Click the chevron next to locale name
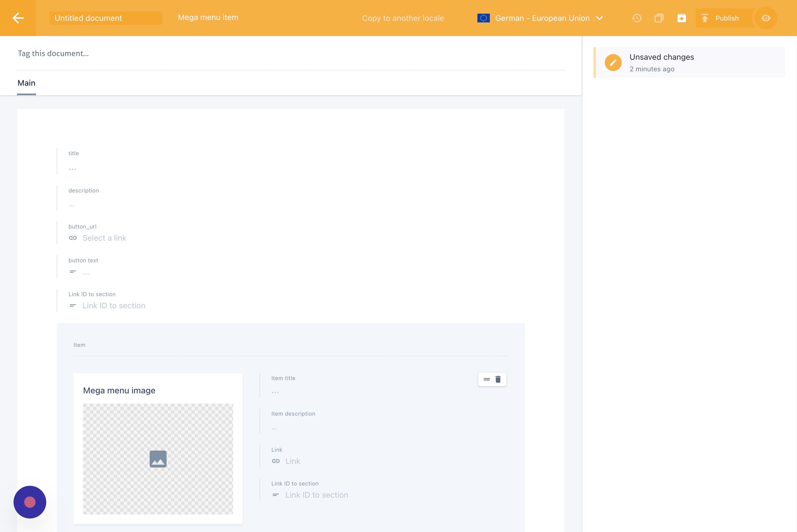 click(x=599, y=18)
